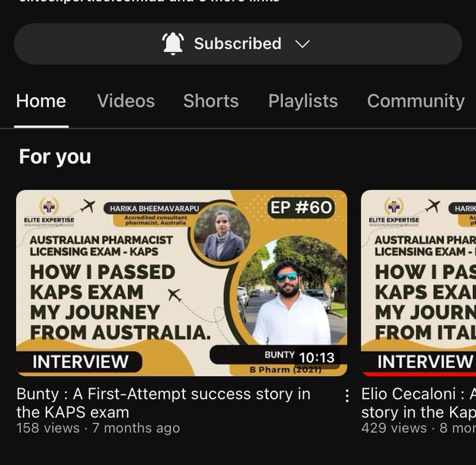
Task: Open three-dot menu for Bunty video
Action: (347, 396)
